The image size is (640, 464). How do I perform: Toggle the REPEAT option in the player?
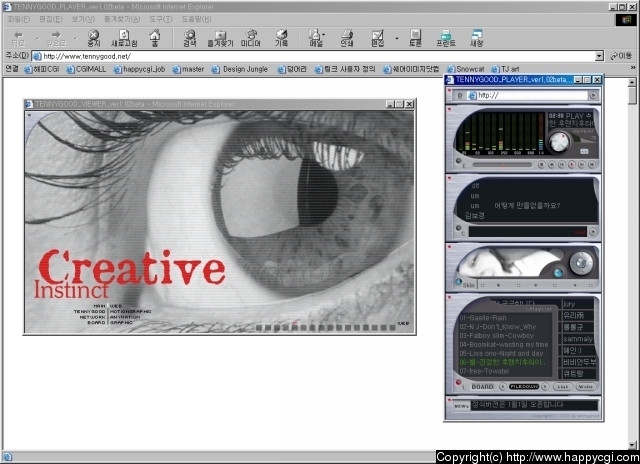[584, 132]
